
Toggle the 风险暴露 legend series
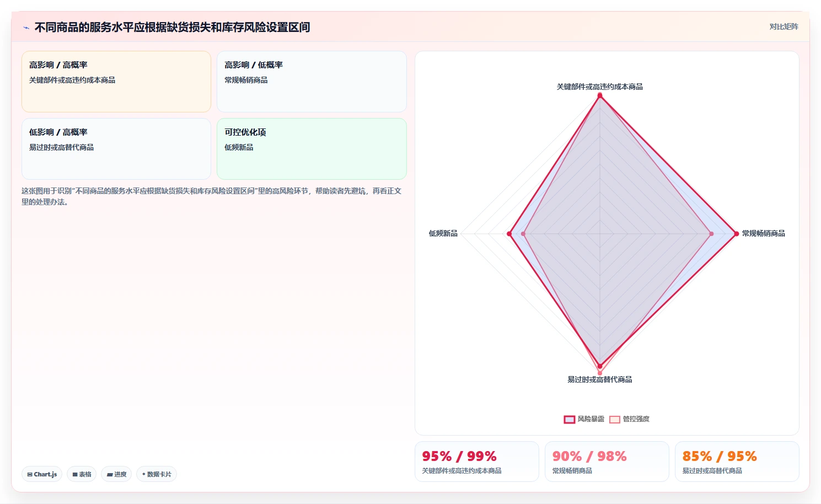[x=584, y=419]
